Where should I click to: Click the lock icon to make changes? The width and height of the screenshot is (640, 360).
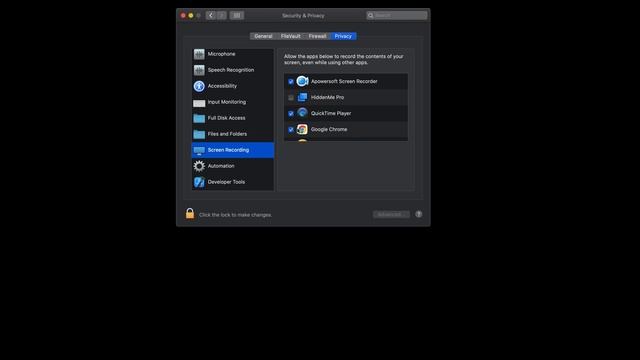coord(190,213)
